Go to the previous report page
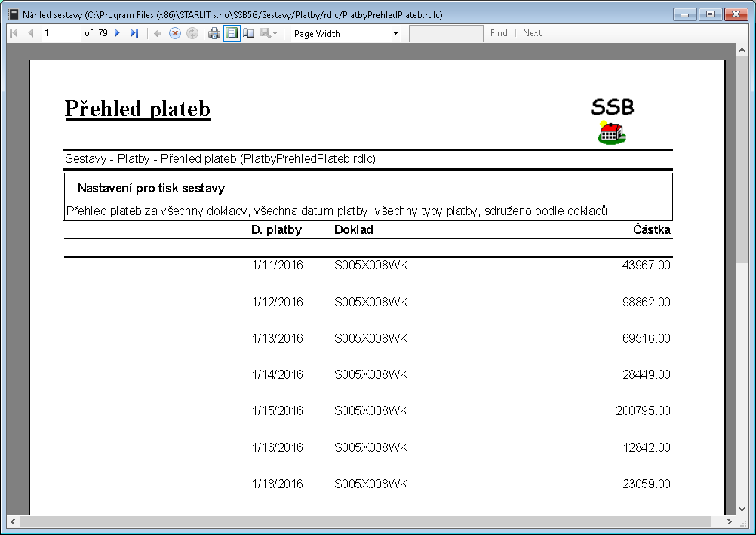The image size is (756, 535). point(31,33)
